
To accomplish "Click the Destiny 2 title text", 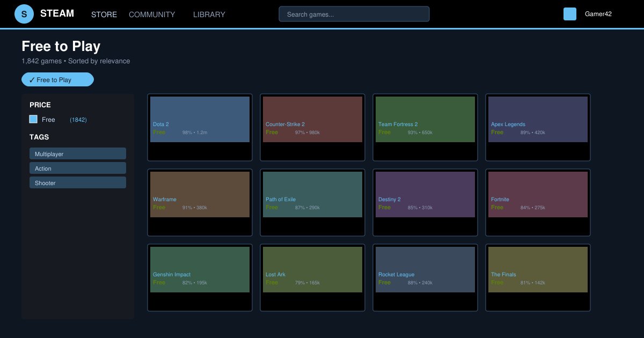I will point(389,200).
